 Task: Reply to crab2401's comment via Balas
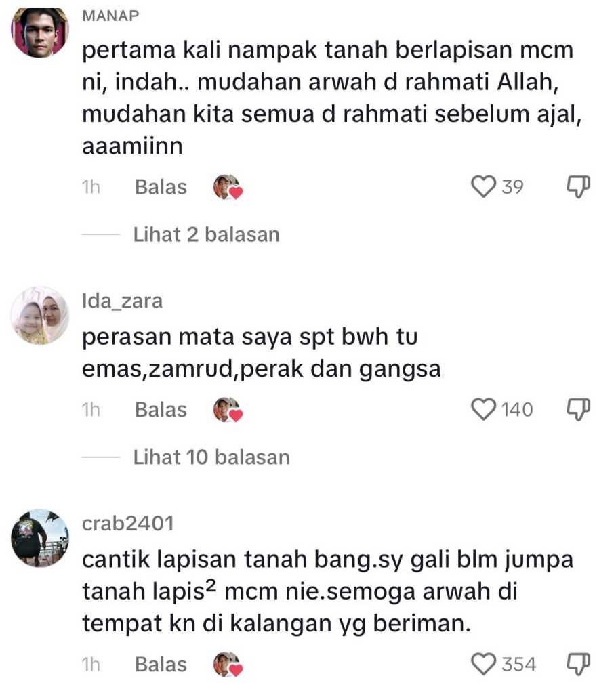tap(161, 665)
